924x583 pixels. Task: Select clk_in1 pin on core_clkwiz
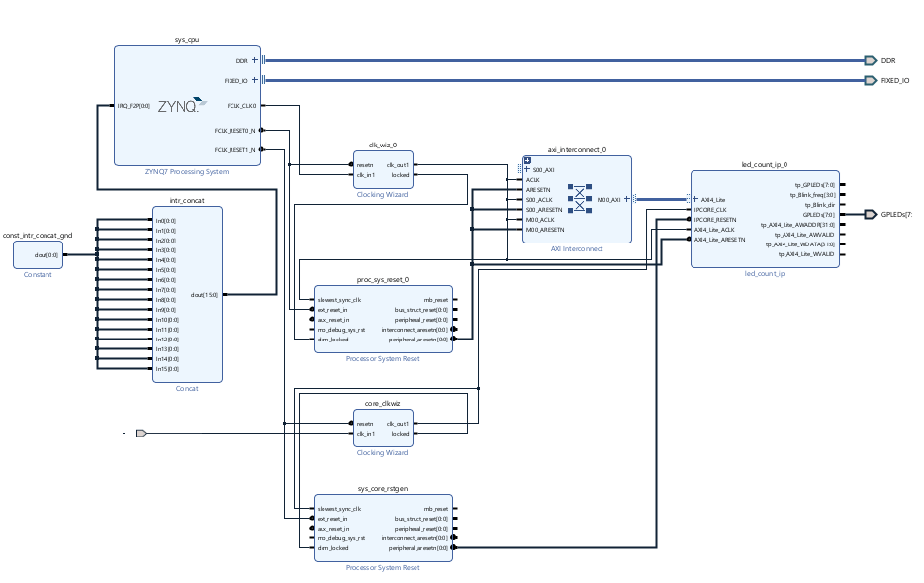[365, 434]
